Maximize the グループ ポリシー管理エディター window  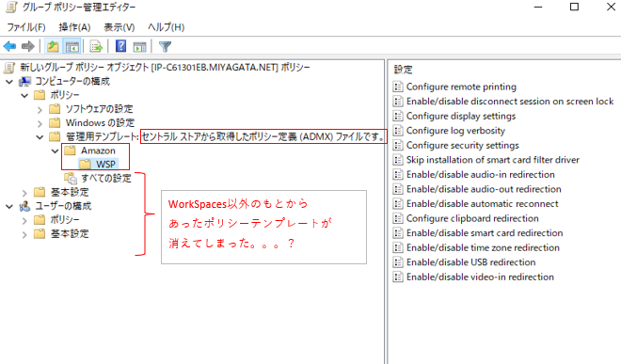click(x=574, y=7)
